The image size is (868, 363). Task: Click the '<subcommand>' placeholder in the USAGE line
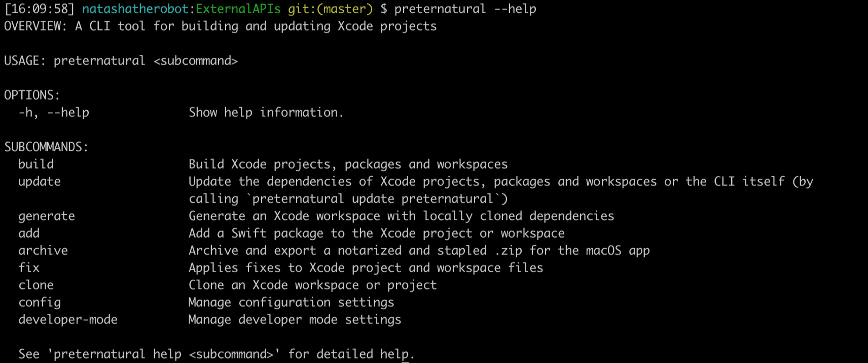(x=196, y=61)
